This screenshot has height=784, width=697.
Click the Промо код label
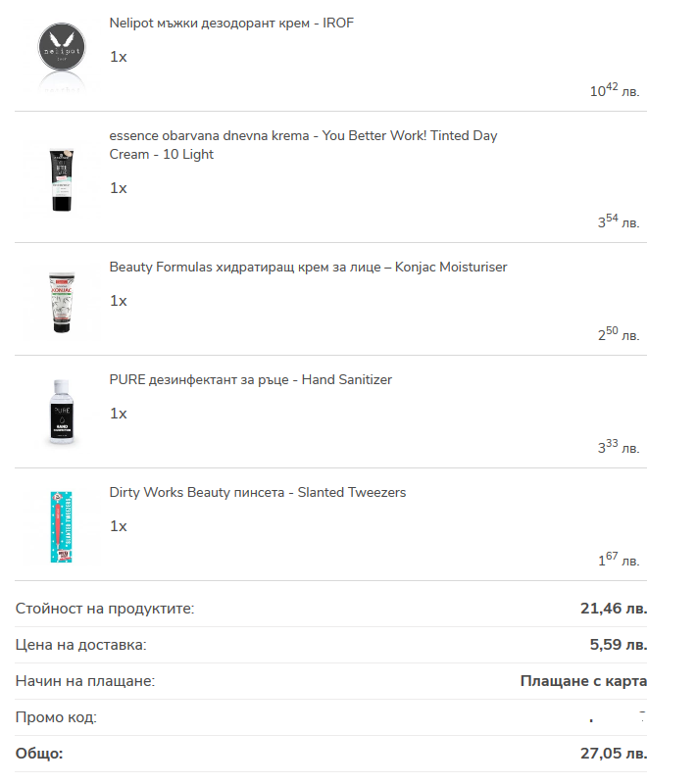pos(56,717)
